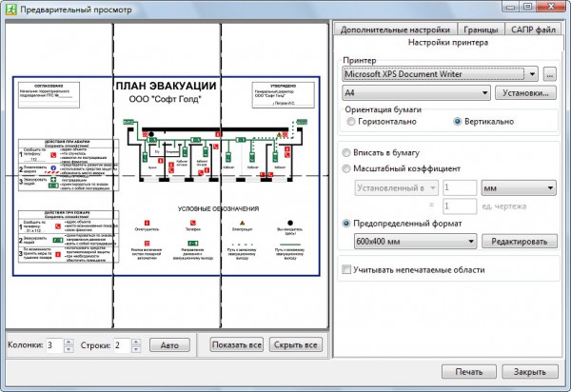The image size is (571, 392).
Task: Expand the A4 paper size dropdown
Action: pyautogui.click(x=416, y=93)
